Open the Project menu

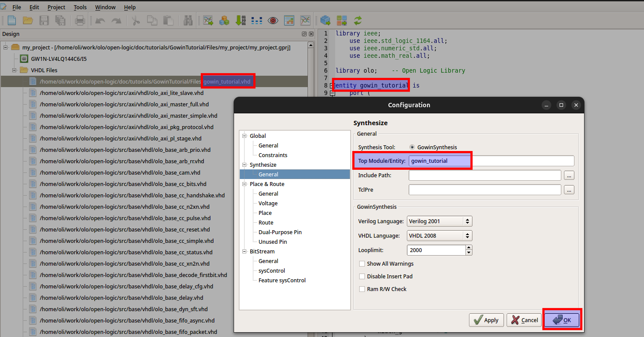56,7
